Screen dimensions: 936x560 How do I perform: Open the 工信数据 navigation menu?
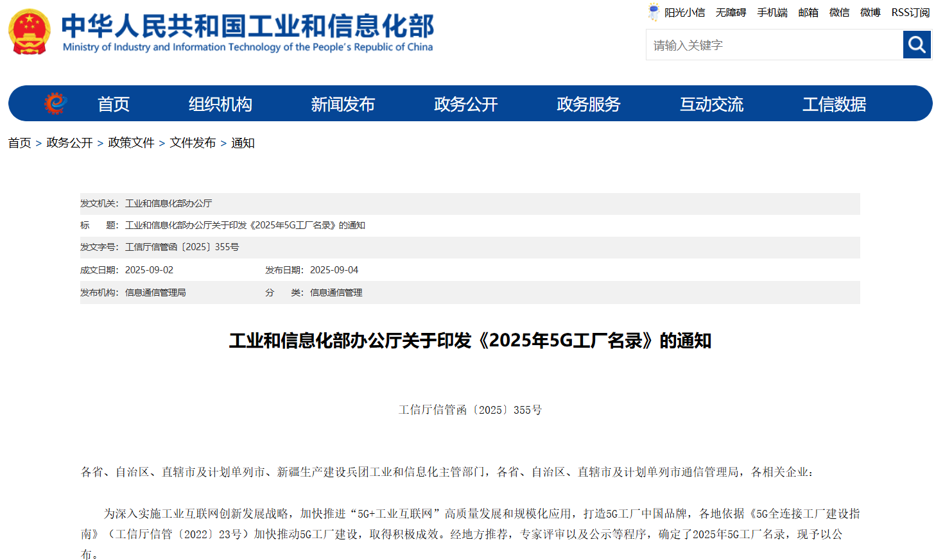click(833, 103)
